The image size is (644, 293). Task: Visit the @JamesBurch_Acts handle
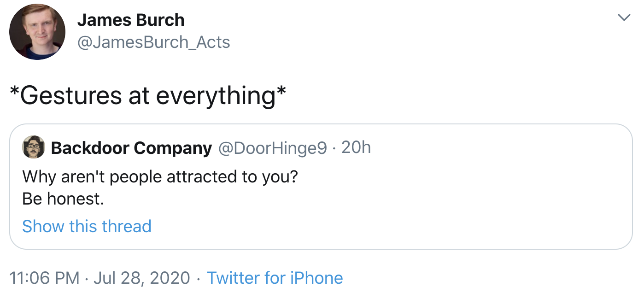(x=153, y=42)
